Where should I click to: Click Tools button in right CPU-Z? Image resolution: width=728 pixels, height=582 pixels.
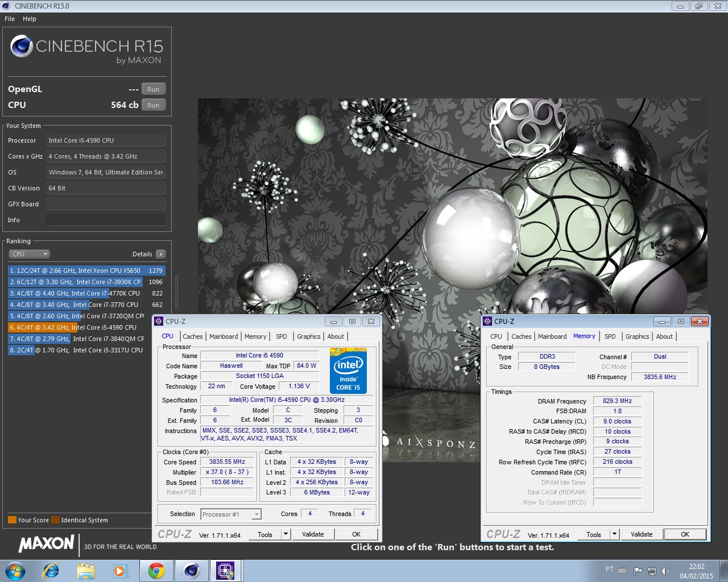(594, 534)
